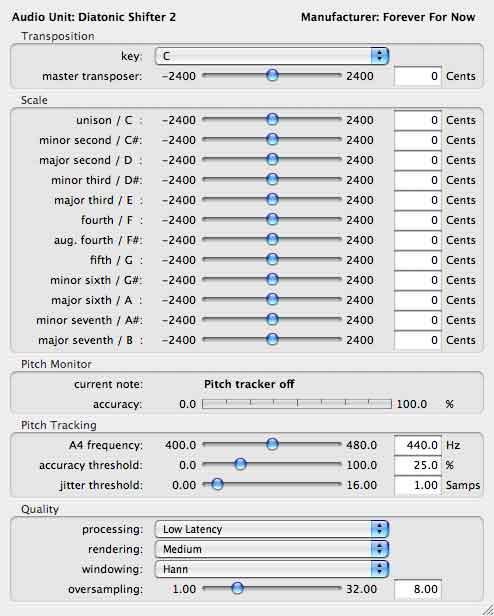Click the 'windowing:' label

click(112, 570)
